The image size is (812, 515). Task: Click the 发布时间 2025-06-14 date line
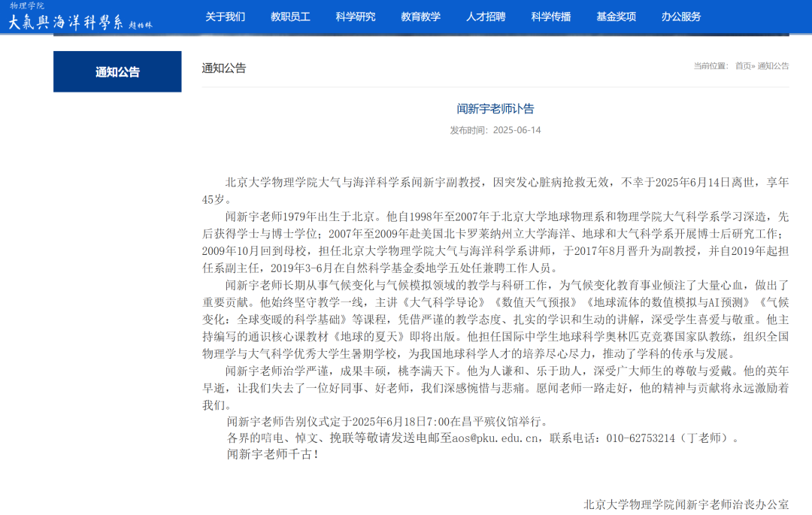[495, 130]
